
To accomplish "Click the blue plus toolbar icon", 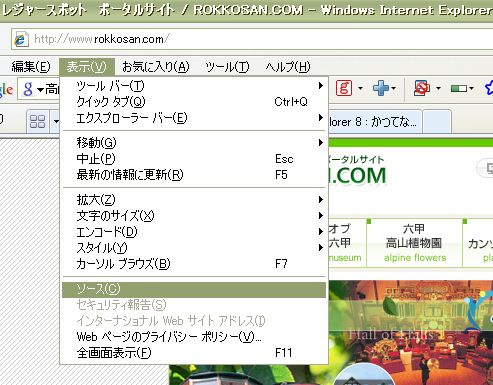I will 381,88.
